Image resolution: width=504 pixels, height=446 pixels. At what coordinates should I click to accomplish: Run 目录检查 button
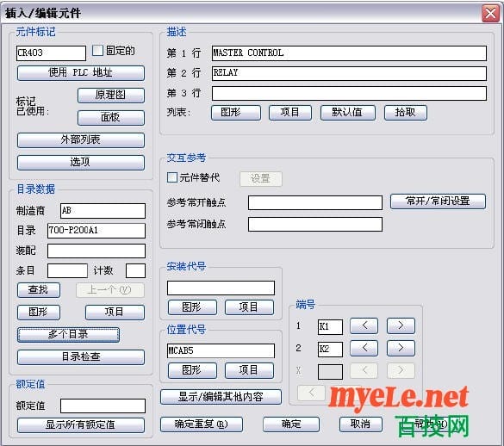click(81, 357)
